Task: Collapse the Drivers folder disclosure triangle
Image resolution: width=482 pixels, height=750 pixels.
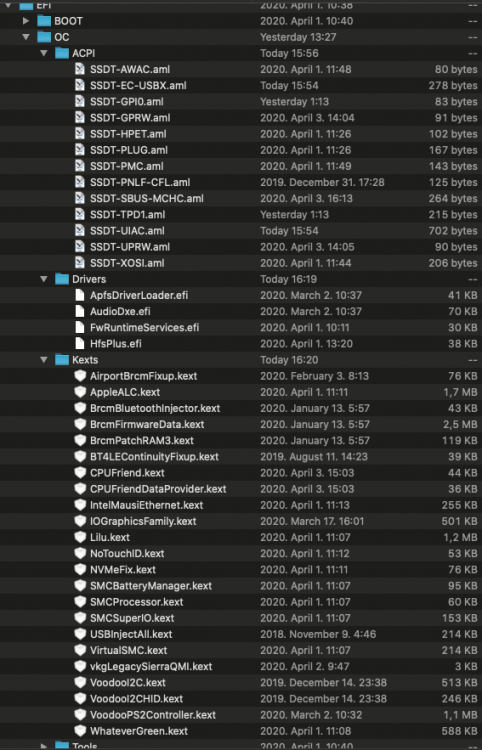Action: point(44,279)
